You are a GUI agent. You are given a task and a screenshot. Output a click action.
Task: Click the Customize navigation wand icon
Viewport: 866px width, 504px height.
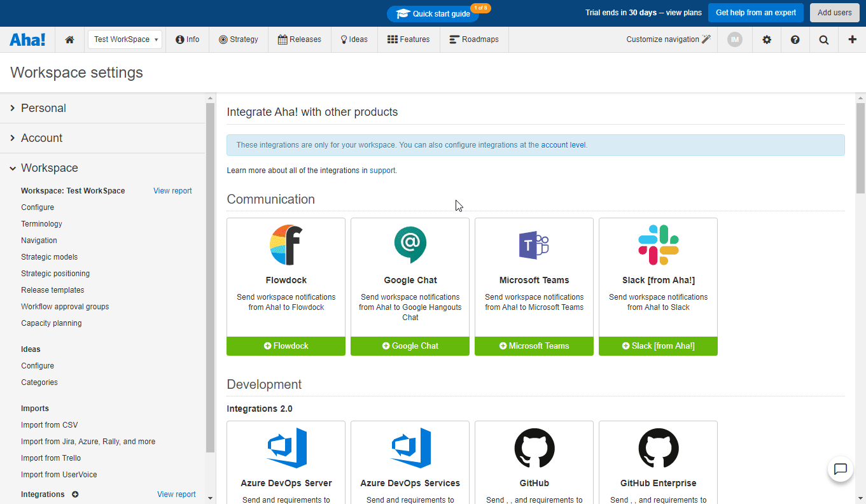pos(706,39)
